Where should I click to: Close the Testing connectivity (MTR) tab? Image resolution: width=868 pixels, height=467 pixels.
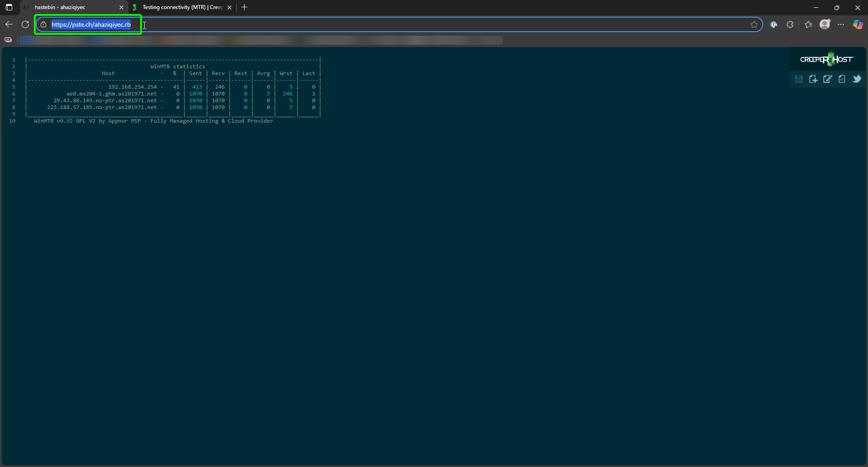[x=230, y=8]
